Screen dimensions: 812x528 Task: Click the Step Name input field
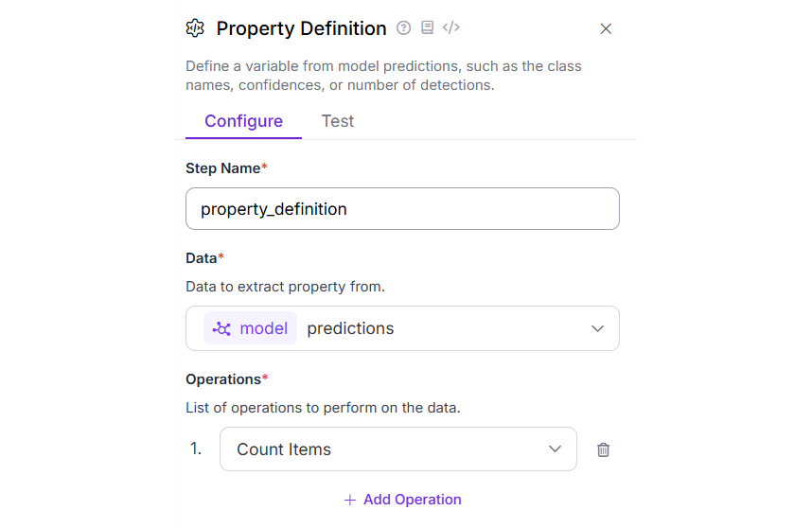[402, 208]
